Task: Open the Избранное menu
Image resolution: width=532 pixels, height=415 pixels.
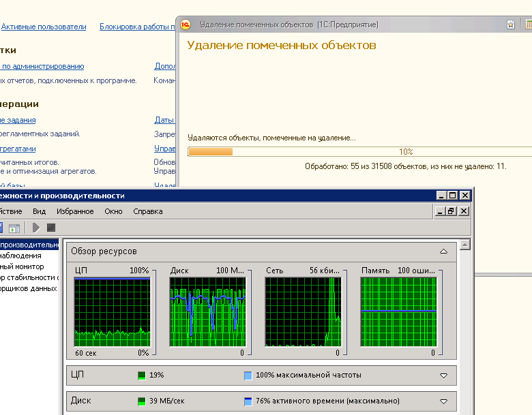Action: [x=75, y=211]
